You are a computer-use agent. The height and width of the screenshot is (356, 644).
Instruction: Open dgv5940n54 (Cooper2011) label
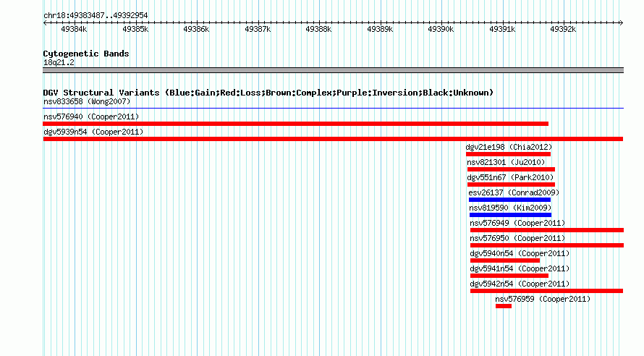tap(520, 253)
